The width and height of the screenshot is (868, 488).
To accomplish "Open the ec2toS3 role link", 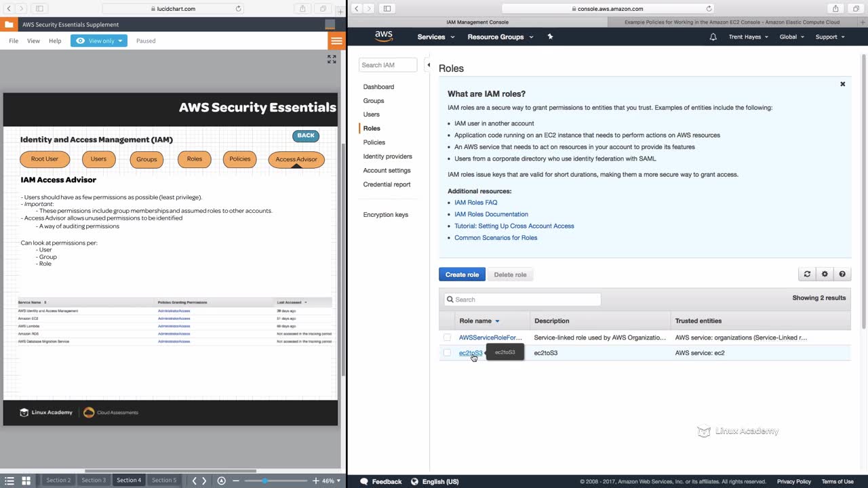I will [x=471, y=352].
